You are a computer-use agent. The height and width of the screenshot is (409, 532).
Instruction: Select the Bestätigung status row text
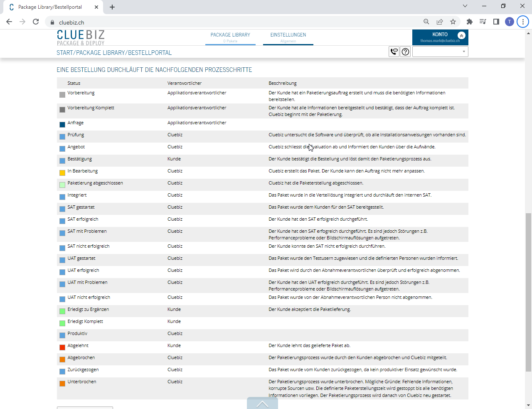click(x=80, y=159)
